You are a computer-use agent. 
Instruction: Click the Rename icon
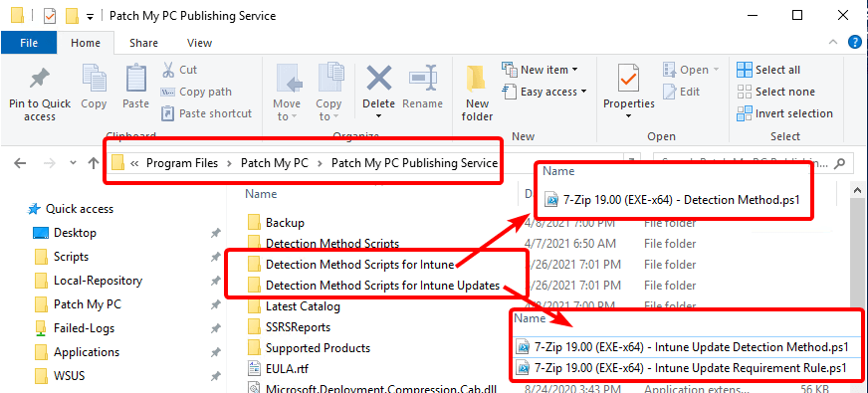point(423,78)
